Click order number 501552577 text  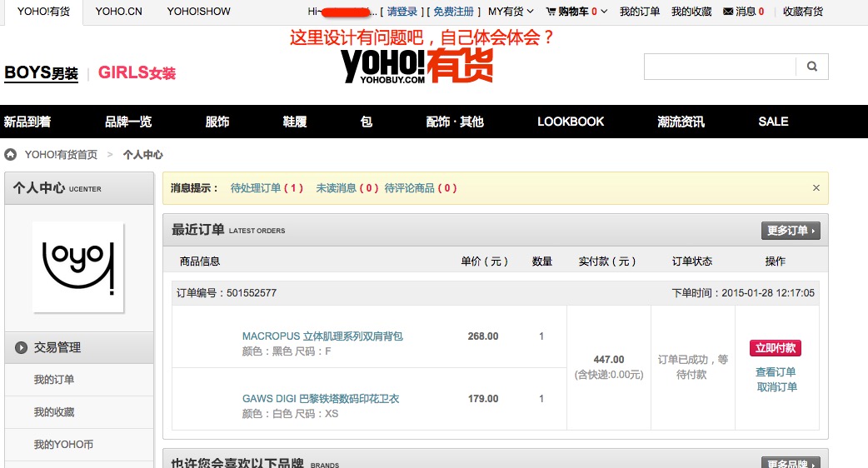coord(252,292)
